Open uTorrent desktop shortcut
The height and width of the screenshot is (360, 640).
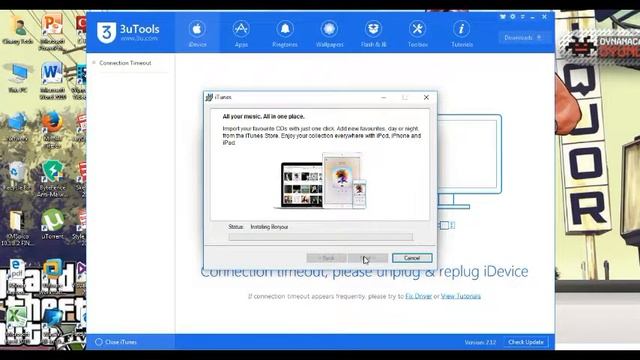(x=52, y=224)
